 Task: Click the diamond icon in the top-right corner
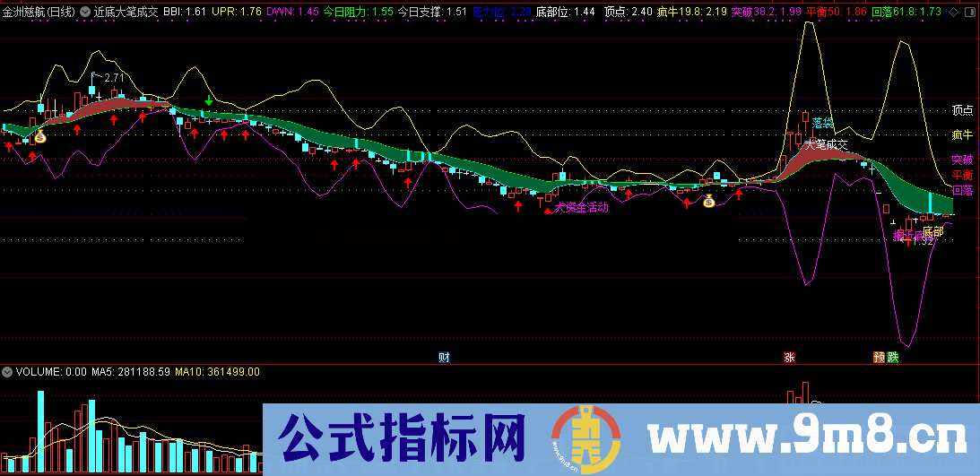[955, 12]
